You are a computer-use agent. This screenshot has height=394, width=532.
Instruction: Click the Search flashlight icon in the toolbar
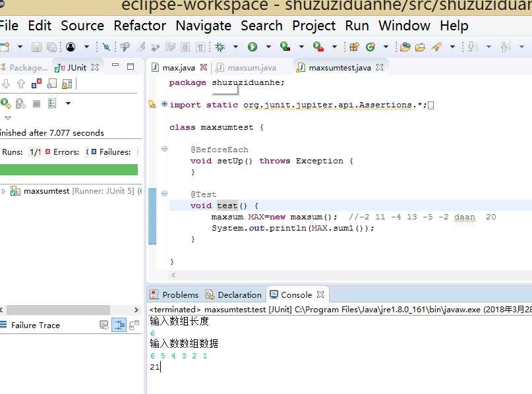point(436,47)
